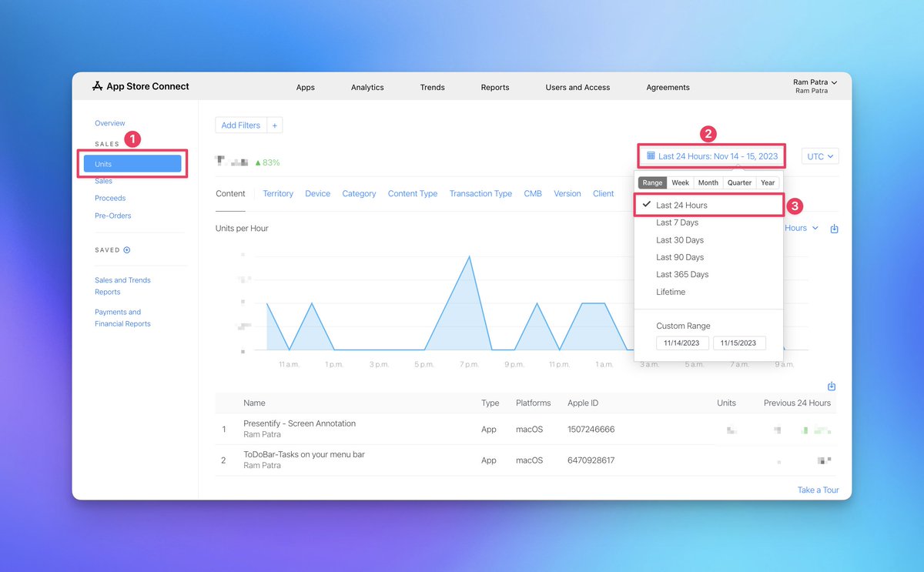Image resolution: width=924 pixels, height=572 pixels.
Task: Open Trends in the top navigation
Action: click(x=433, y=88)
